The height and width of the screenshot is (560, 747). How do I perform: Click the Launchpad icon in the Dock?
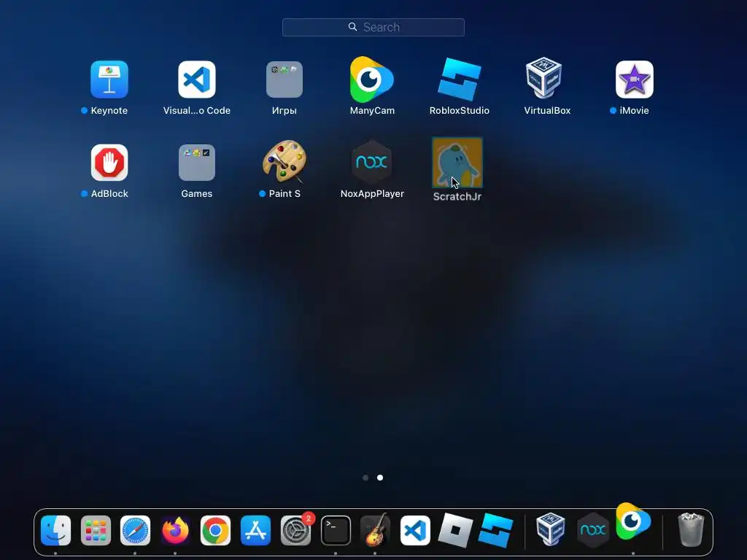coord(96,531)
